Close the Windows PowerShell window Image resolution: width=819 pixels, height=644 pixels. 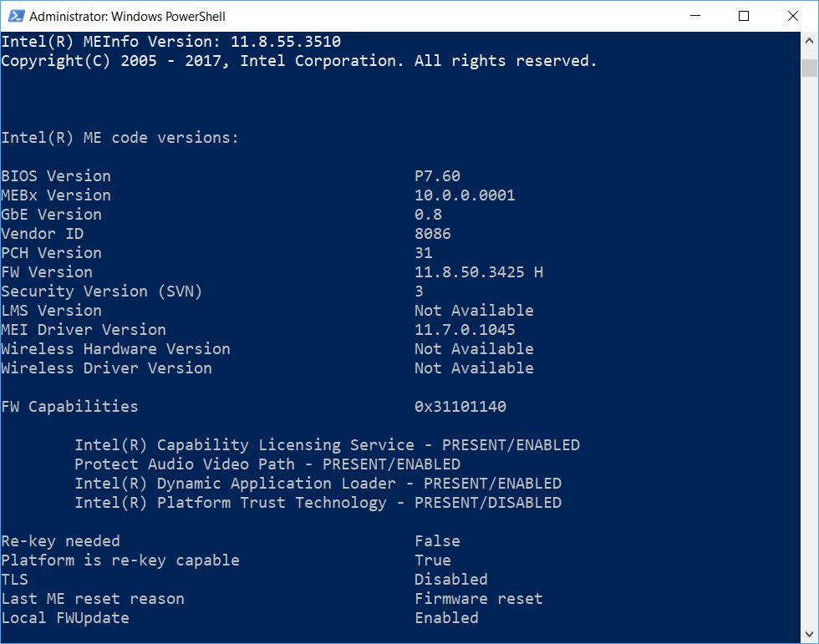pyautogui.click(x=792, y=16)
